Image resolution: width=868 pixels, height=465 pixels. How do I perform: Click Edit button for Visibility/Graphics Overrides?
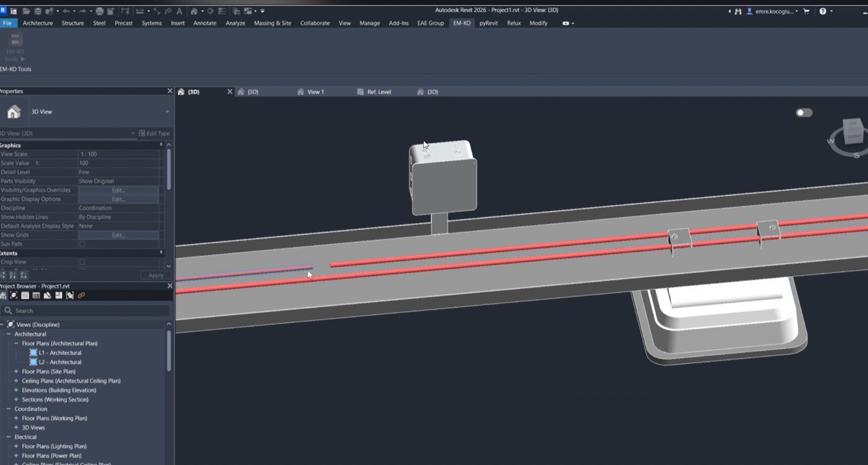pos(118,190)
